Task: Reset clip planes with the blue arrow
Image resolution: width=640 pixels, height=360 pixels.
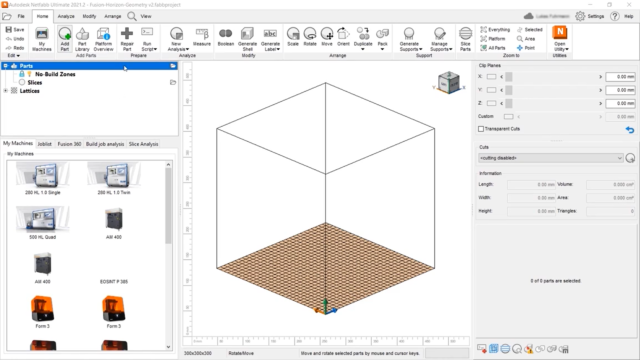Action: coord(630,130)
